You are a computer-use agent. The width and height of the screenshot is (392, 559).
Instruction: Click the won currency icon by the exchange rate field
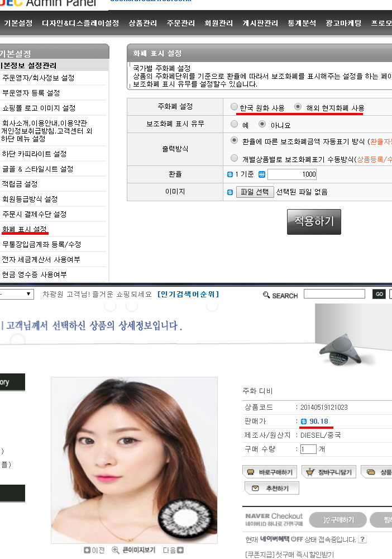[262, 174]
